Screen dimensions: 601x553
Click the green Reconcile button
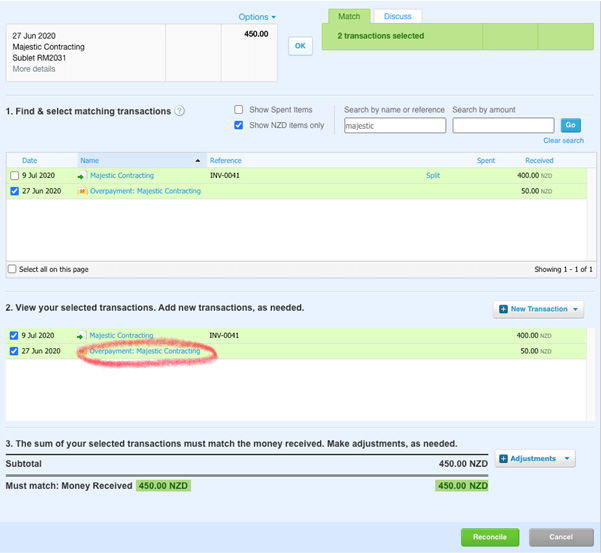coord(490,537)
